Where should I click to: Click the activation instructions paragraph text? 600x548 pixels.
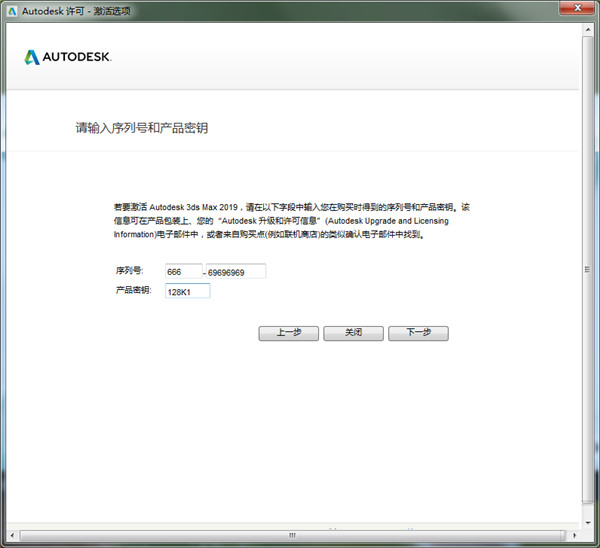coord(290,221)
